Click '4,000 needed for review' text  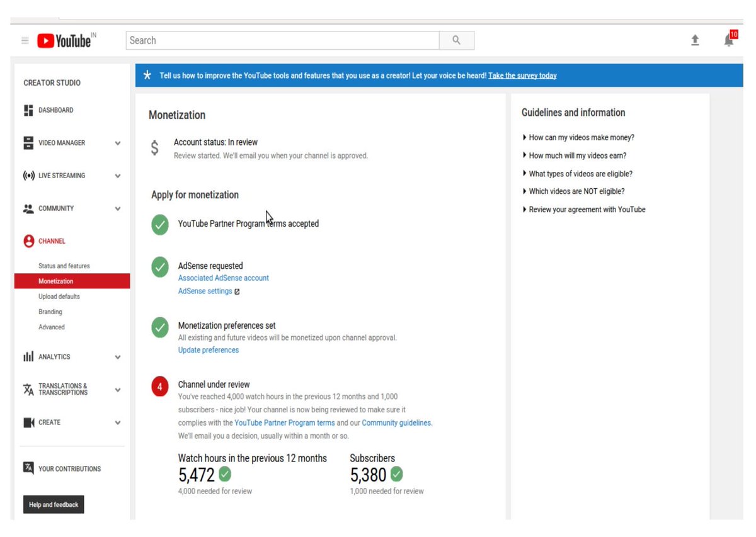point(215,492)
